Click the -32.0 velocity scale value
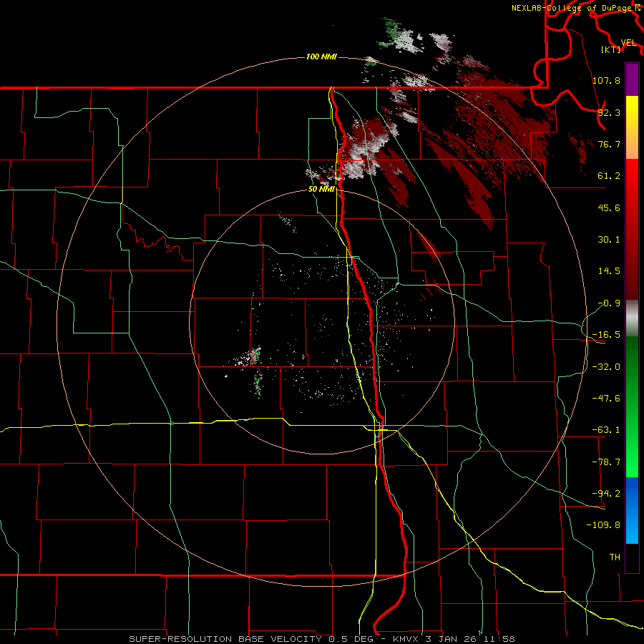This screenshot has width=644, height=644. pos(606,367)
